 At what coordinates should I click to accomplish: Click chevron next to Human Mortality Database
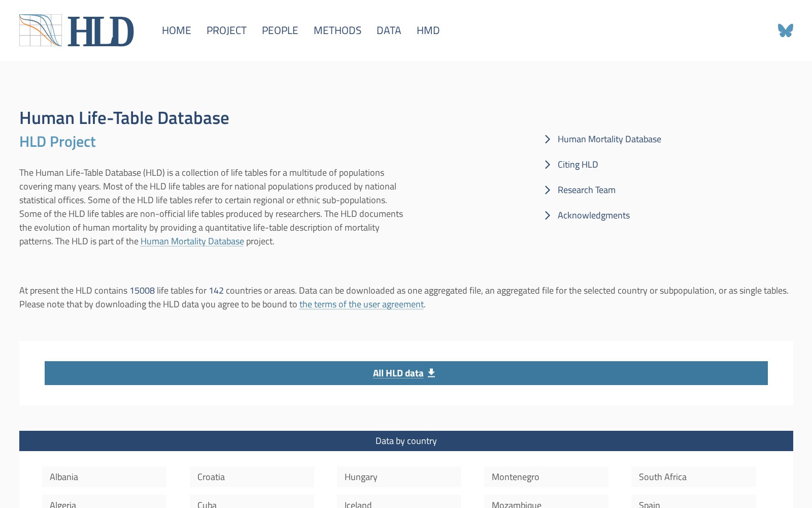coord(548,139)
